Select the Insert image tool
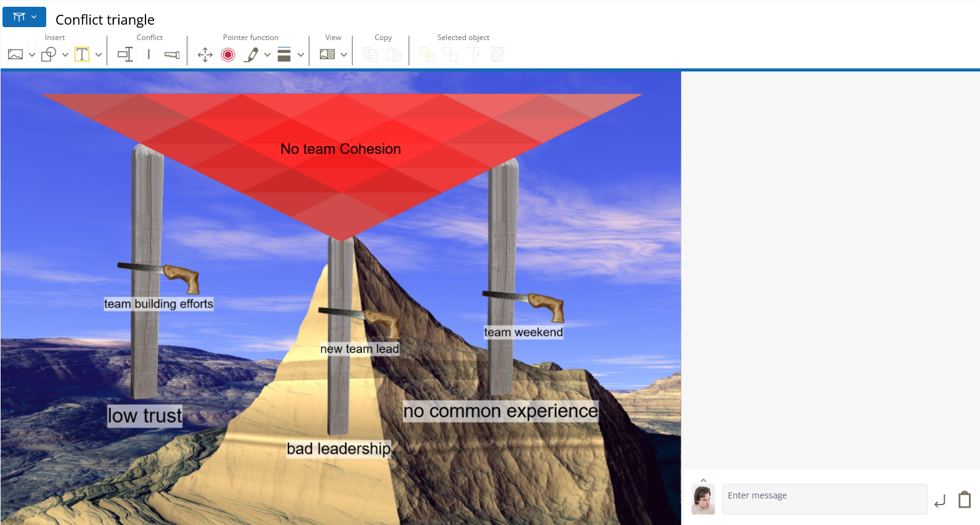This screenshot has height=525, width=980. tap(15, 55)
